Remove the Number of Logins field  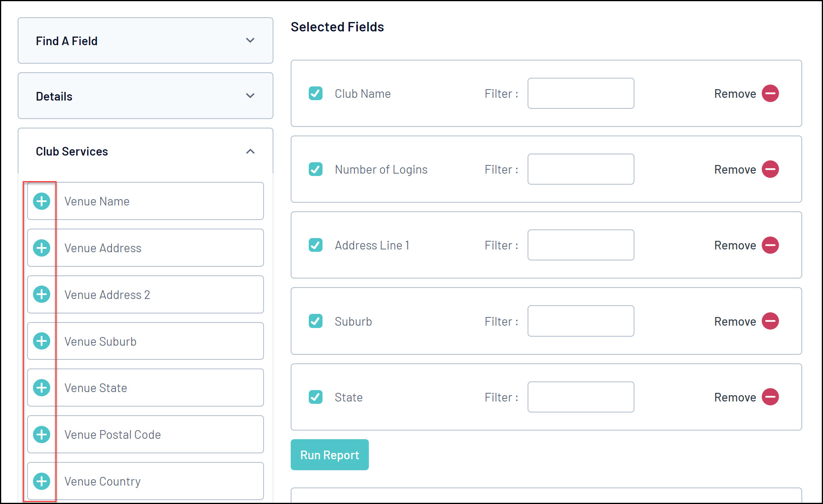(x=770, y=169)
